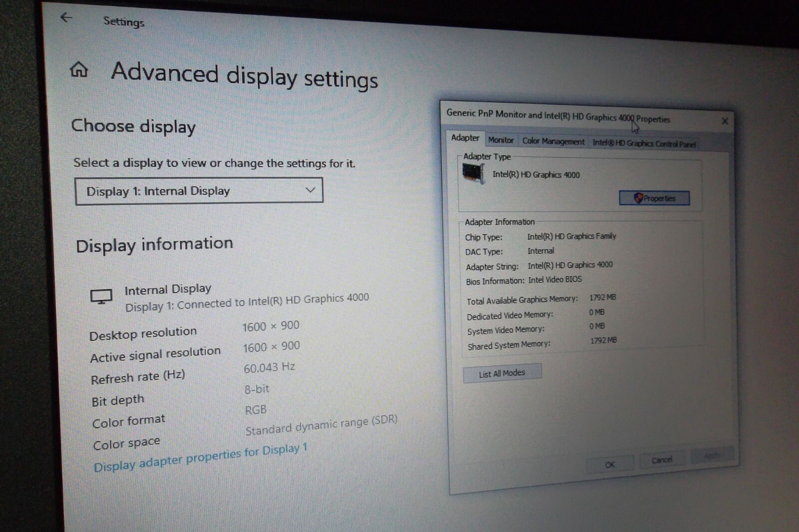Click the Intel HD Graphics adapter card icon
The width and height of the screenshot is (799, 532).
[x=473, y=173]
